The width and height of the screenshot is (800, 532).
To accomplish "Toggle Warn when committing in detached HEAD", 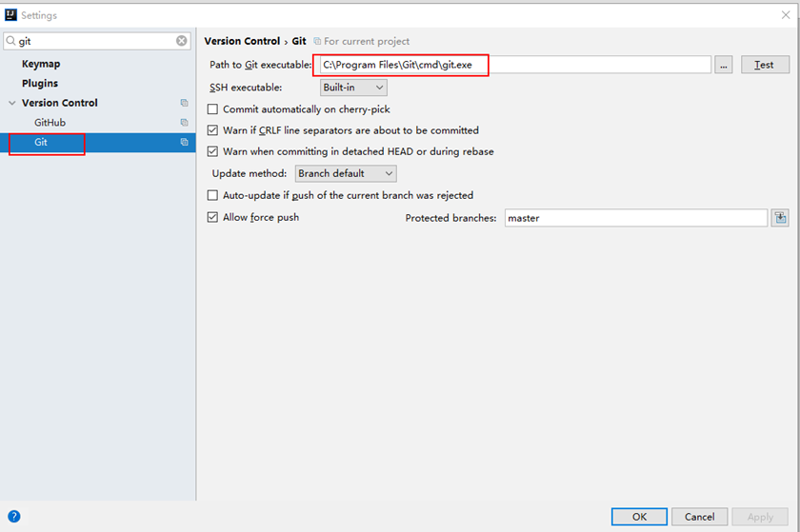I will click(212, 151).
